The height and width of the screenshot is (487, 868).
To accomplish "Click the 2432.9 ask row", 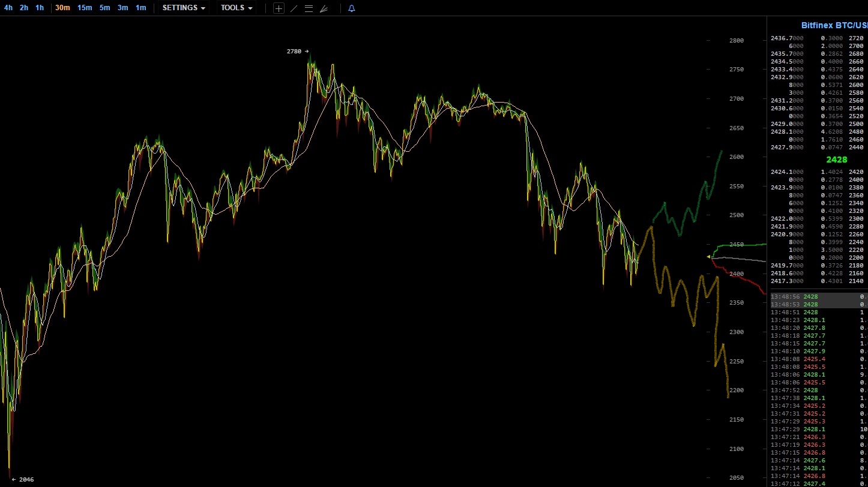I will click(x=818, y=77).
